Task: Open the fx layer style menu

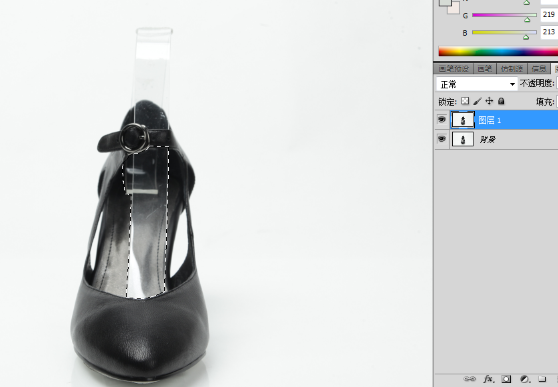Action: point(489,379)
